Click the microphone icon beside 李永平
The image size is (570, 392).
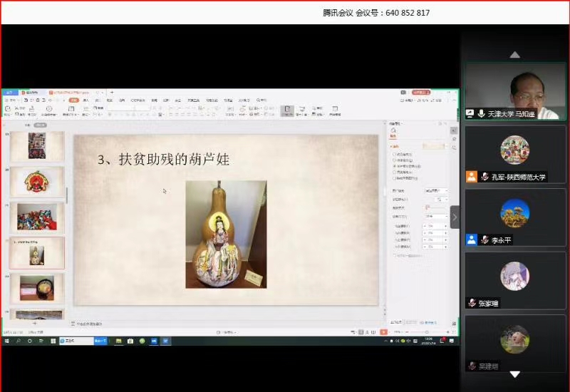484,240
